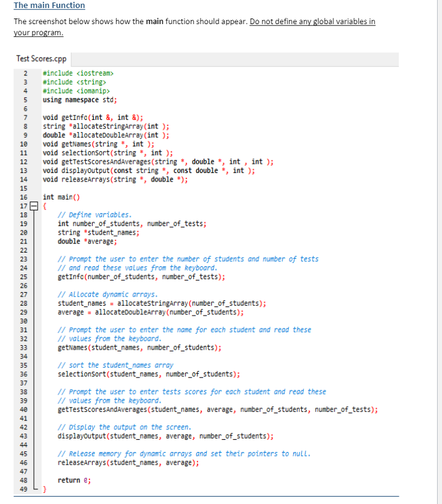Click the getInfo prototype on line 7

(93, 117)
